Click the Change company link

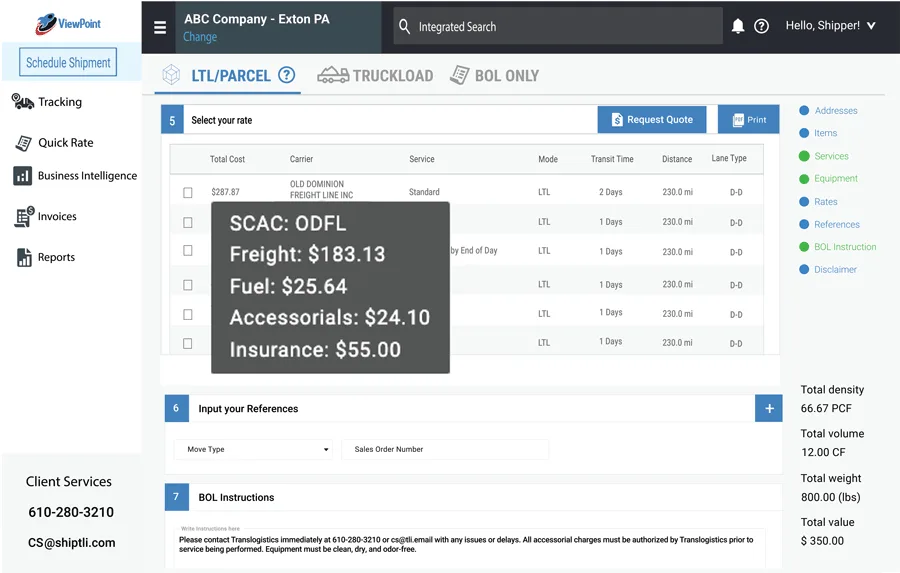(x=200, y=37)
